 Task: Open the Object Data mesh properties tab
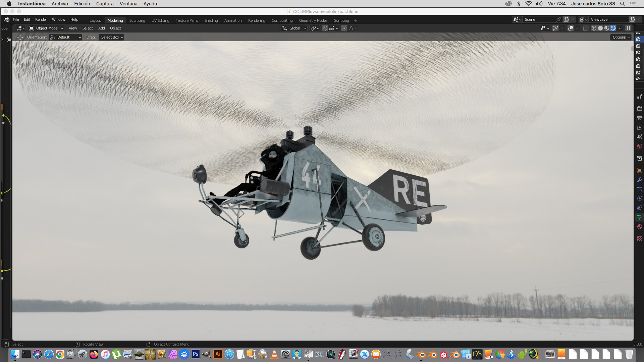[x=639, y=217]
